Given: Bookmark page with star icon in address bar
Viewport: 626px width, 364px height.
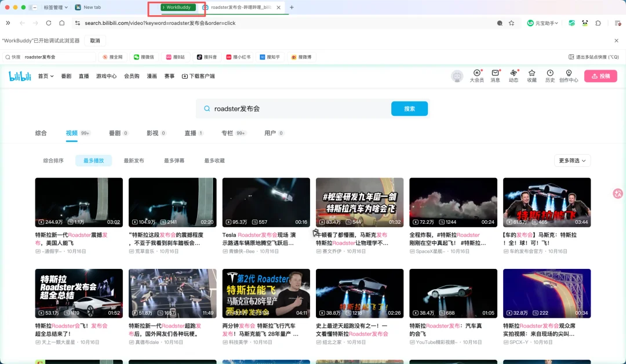Looking at the screenshot, I should (511, 23).
